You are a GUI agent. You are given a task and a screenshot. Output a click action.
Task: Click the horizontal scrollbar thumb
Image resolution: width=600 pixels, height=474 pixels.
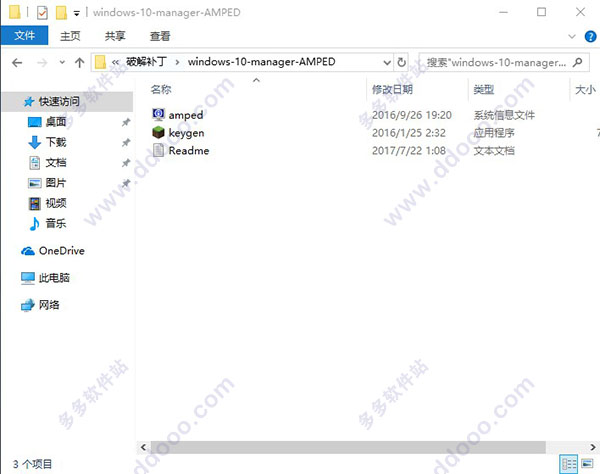tap(348, 447)
